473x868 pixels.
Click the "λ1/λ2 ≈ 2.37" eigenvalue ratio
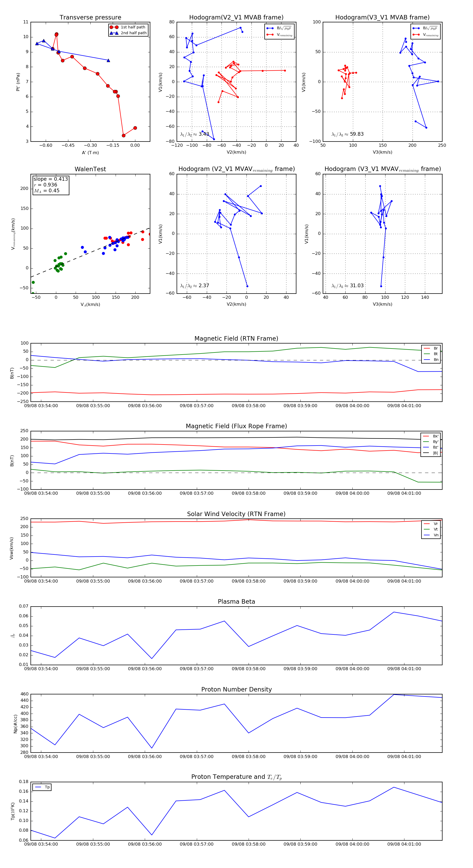click(194, 286)
